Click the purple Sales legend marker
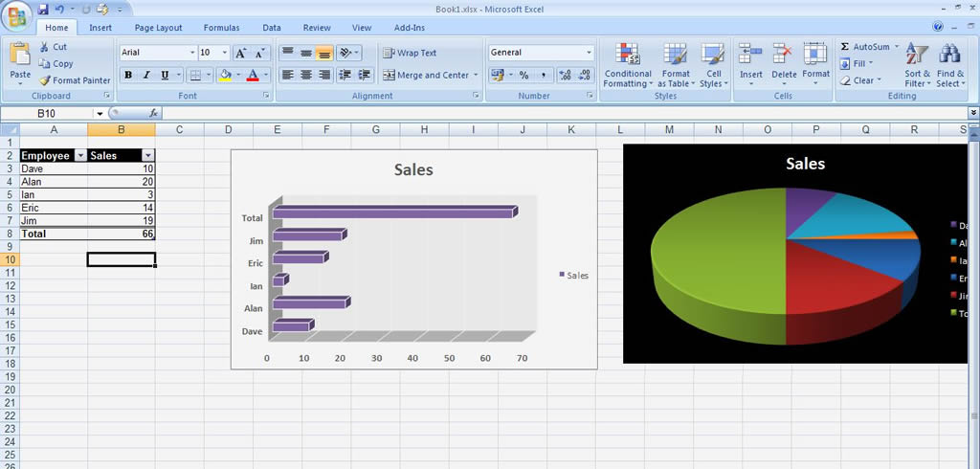980x469 pixels. 562,275
